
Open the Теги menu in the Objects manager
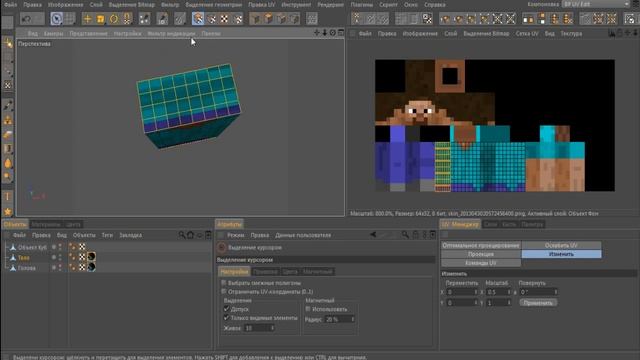click(107, 235)
